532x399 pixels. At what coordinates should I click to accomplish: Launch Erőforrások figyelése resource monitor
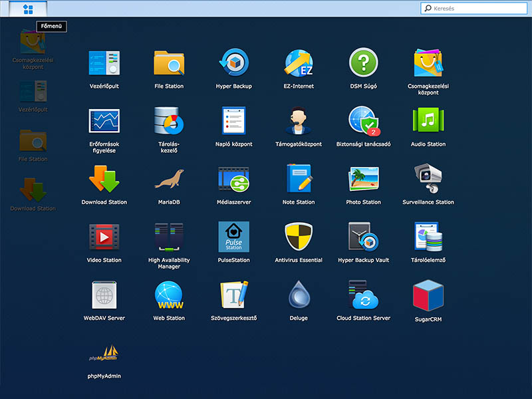click(x=104, y=122)
